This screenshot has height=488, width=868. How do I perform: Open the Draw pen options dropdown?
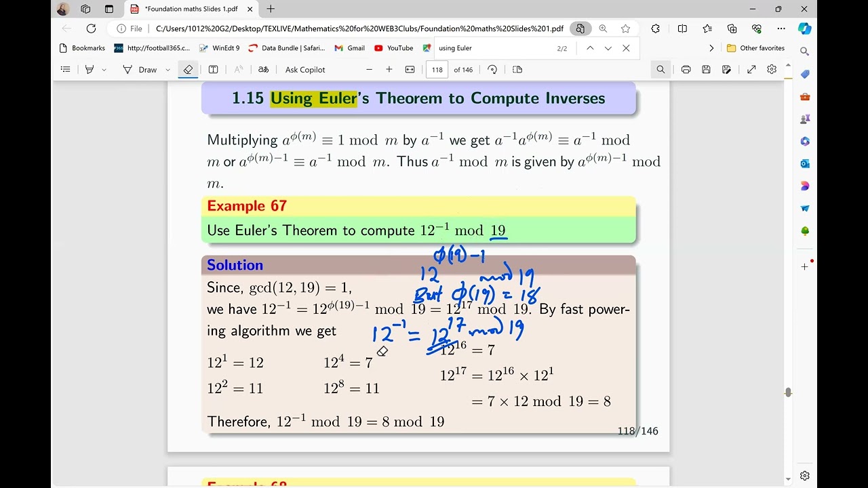click(x=167, y=69)
